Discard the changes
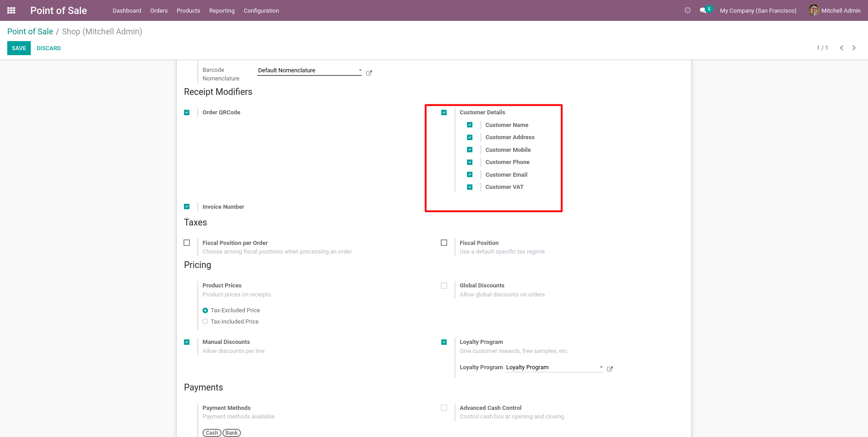 point(49,48)
